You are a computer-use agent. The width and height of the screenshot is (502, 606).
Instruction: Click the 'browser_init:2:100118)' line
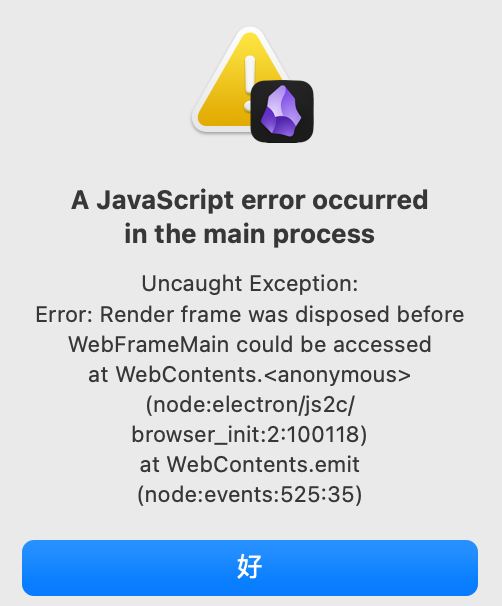(250, 435)
